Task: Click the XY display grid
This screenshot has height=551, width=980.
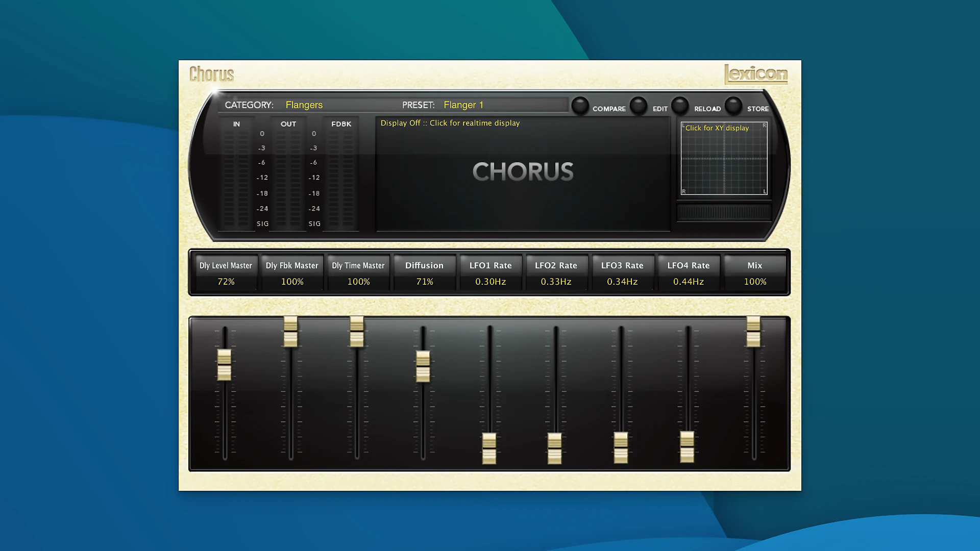Action: click(724, 158)
